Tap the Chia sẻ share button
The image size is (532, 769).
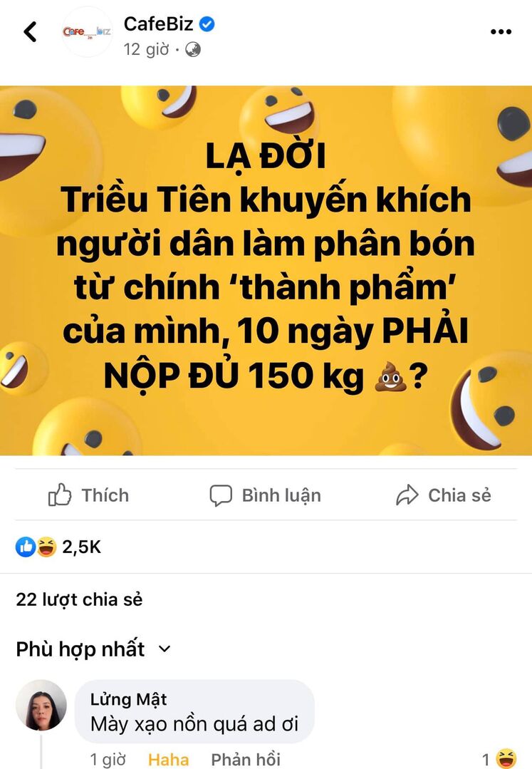tap(444, 495)
